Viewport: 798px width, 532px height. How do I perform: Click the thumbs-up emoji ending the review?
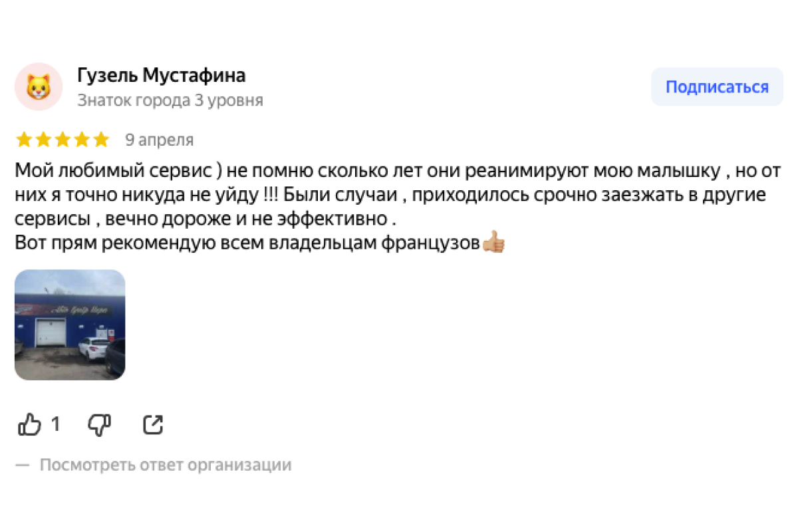pyautogui.click(x=493, y=243)
